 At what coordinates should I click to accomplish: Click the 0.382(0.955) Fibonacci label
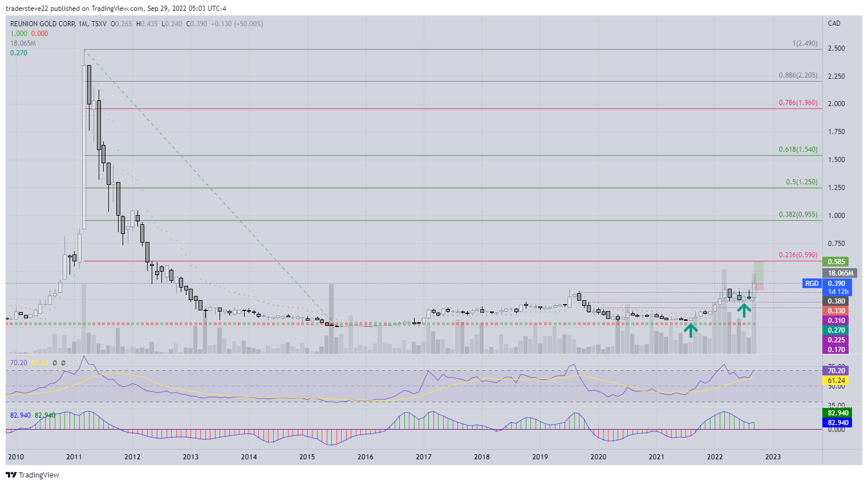pos(798,215)
